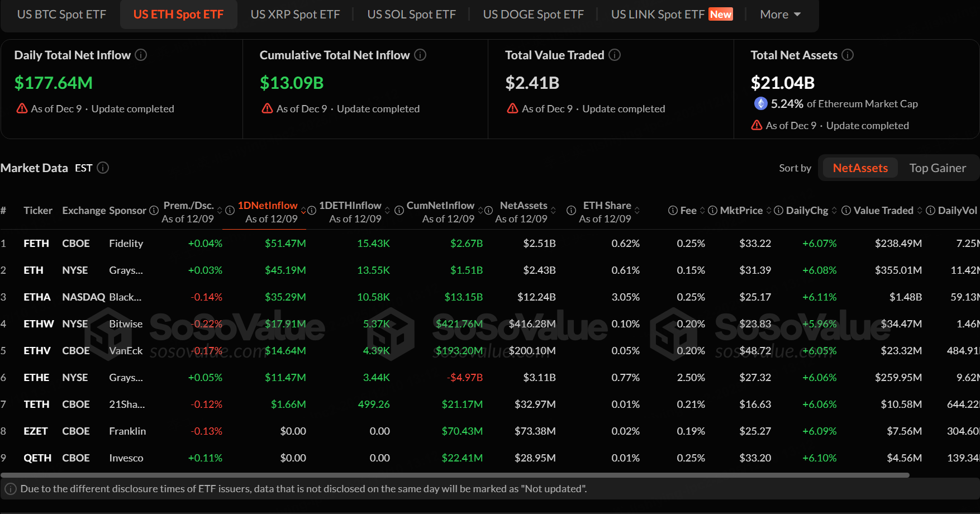Click the warning icon in the Total Net Assets card
The height and width of the screenshot is (514, 980).
757,125
